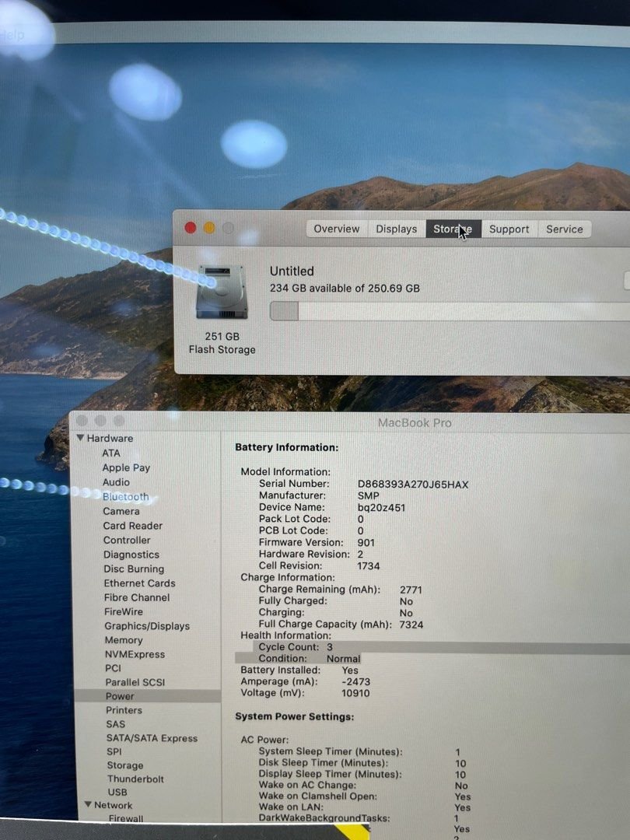Expand the Network section in sidebar
630x840 pixels.
[x=88, y=805]
